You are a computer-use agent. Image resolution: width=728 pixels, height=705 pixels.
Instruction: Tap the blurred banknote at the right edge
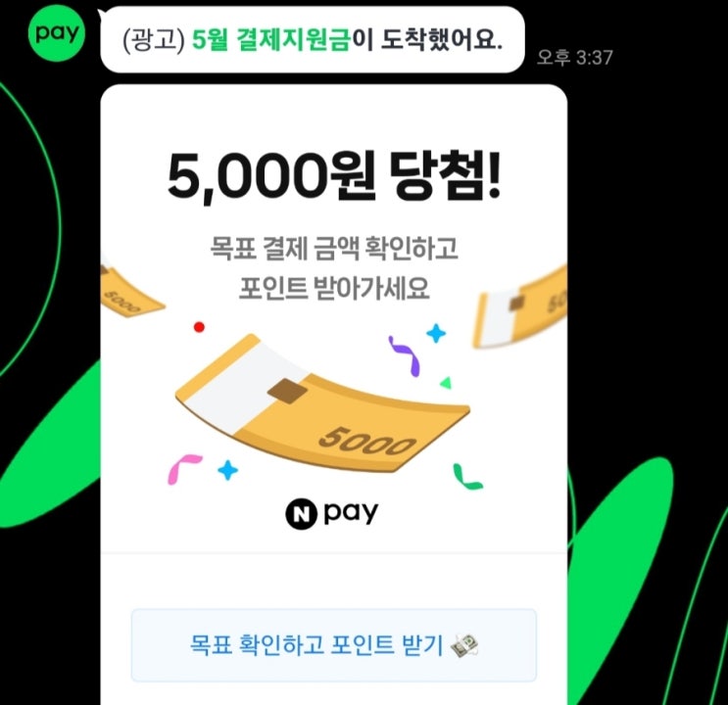tap(519, 306)
